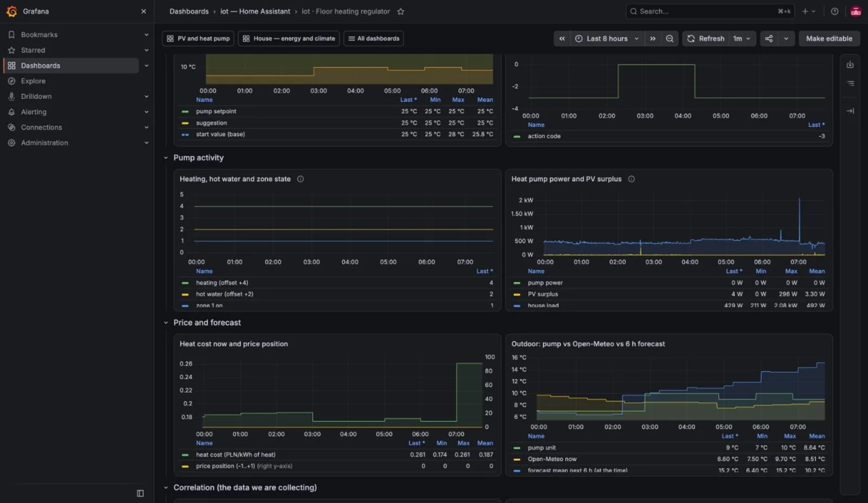The height and width of the screenshot is (503, 868).
Task: Toggle the heating (offset +4) legend series
Action: point(222,283)
